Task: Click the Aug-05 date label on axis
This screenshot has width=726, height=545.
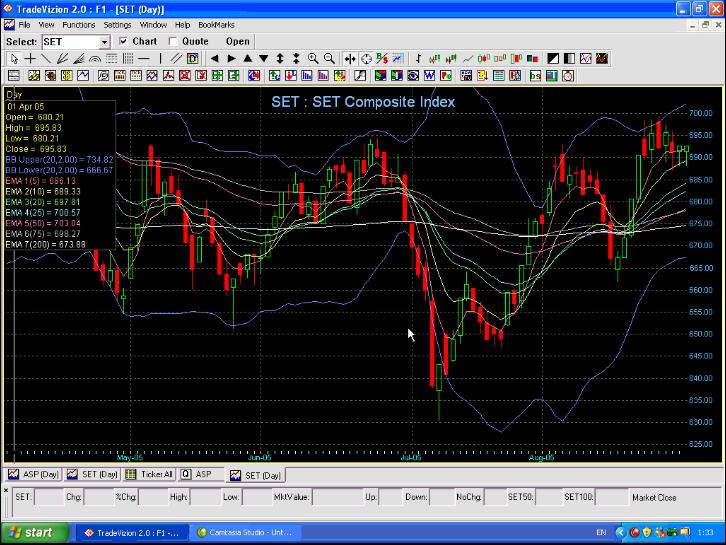Action: point(541,457)
